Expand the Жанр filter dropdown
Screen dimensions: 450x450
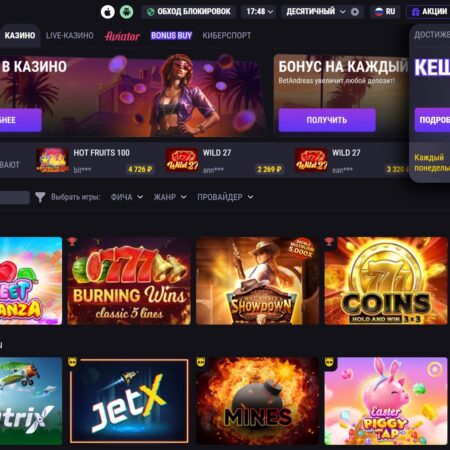[x=170, y=197]
